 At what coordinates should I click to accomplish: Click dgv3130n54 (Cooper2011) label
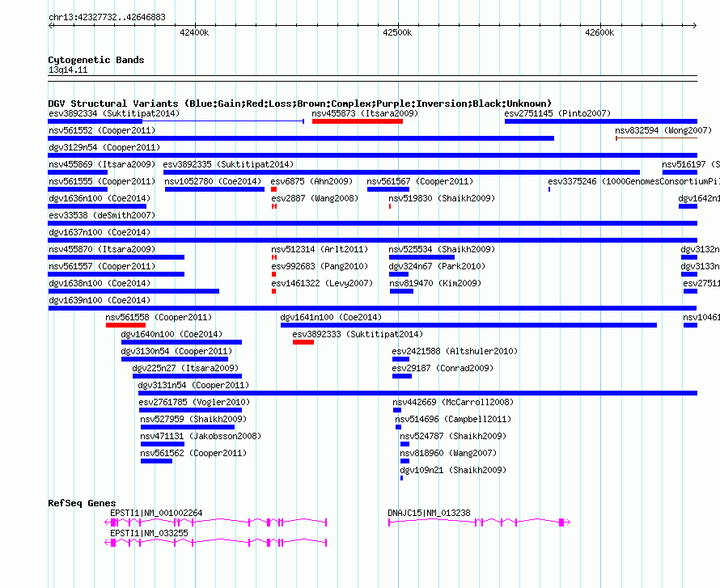click(x=176, y=351)
